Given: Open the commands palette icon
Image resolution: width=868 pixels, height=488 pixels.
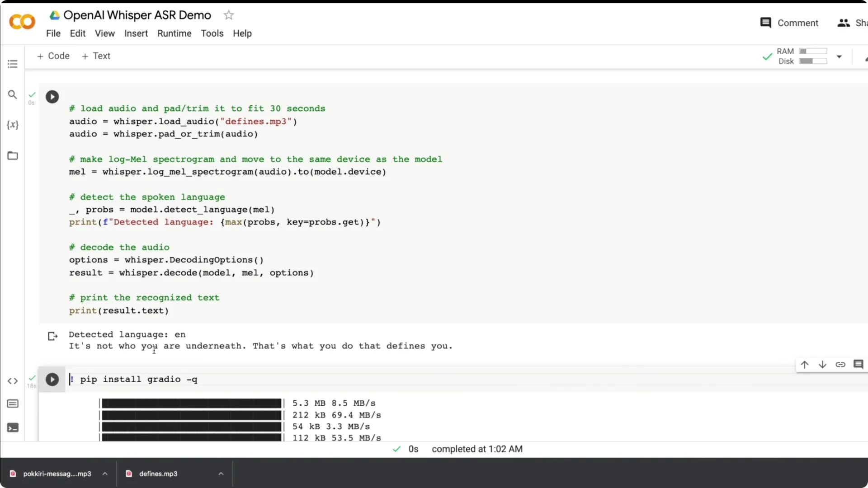Looking at the screenshot, I should coord(12,404).
